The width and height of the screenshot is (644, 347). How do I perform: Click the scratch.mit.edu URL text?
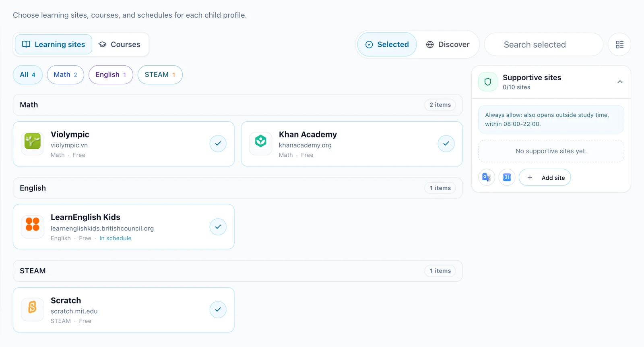[x=74, y=311]
